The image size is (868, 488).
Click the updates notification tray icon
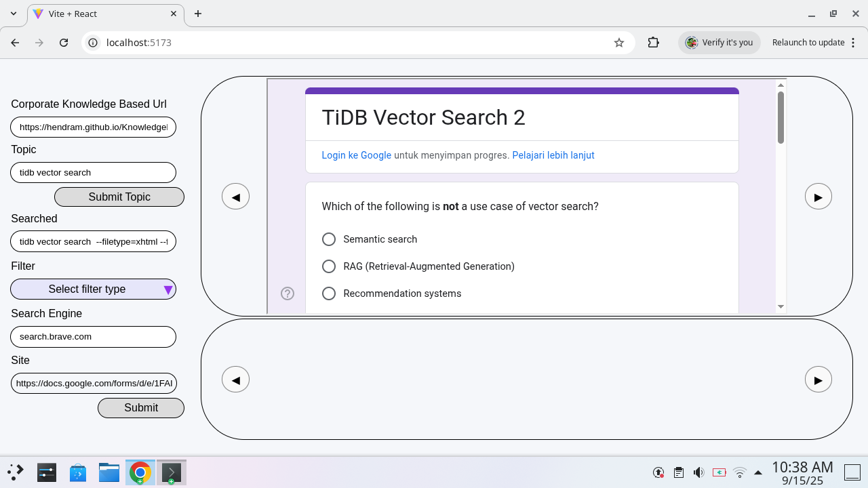(658, 472)
